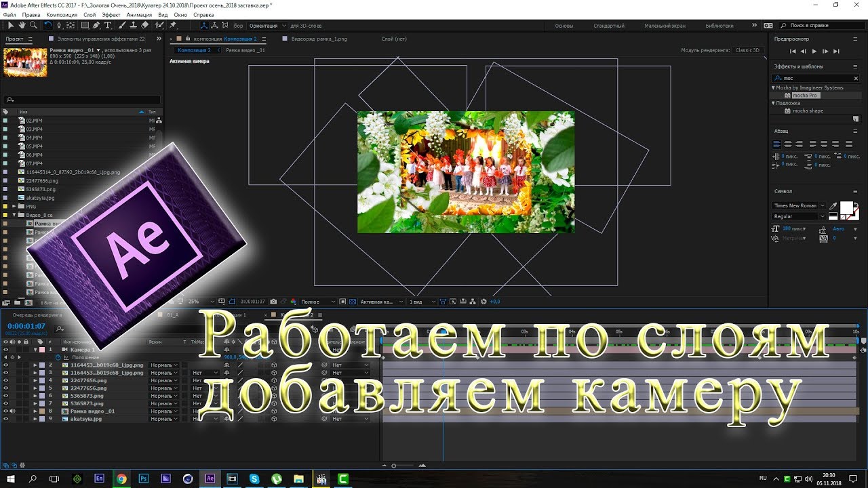Click the white fill color swatch

846,208
